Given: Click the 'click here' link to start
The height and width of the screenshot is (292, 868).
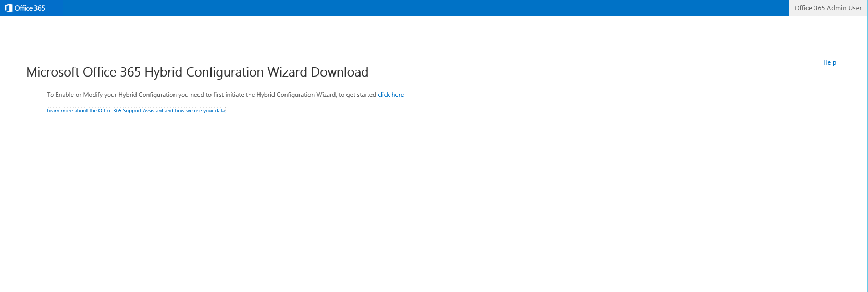Looking at the screenshot, I should [390, 95].
